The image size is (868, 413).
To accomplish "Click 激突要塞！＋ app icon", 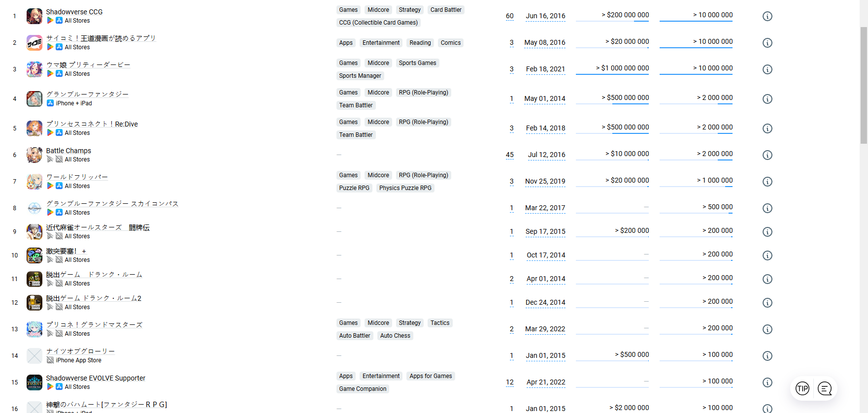I will coord(34,255).
